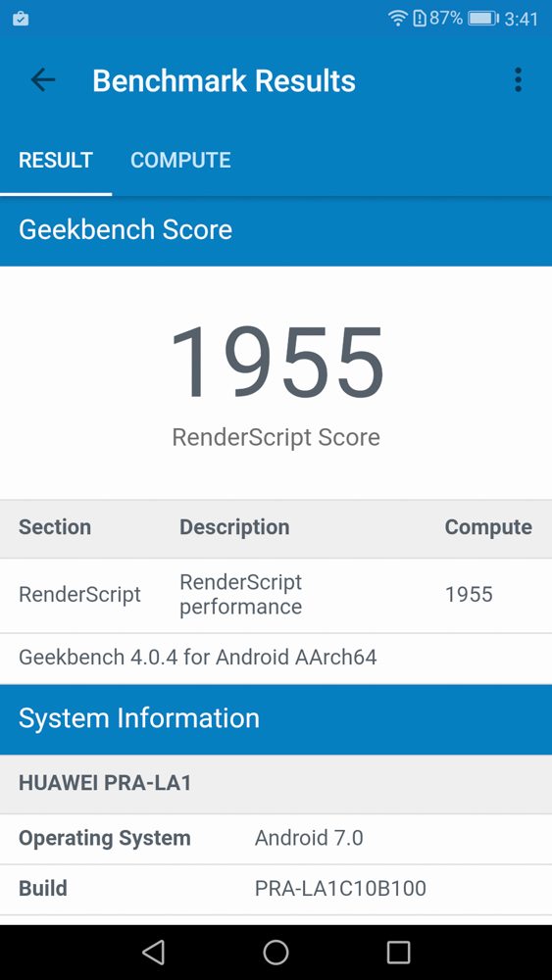Select the RenderScript performance row
Image resolution: width=552 pixels, height=980 pixels.
tap(276, 595)
